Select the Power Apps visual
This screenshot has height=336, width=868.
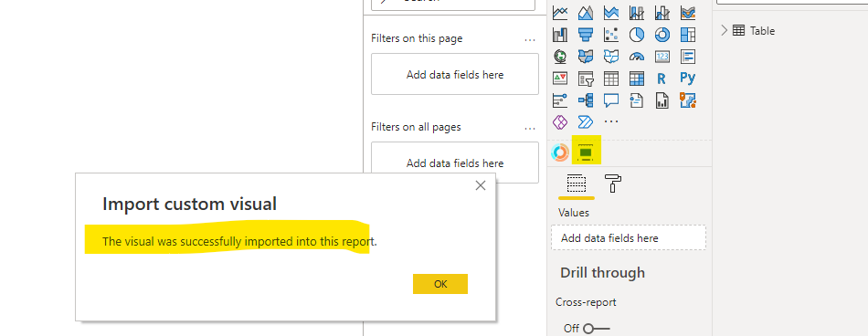(560, 121)
